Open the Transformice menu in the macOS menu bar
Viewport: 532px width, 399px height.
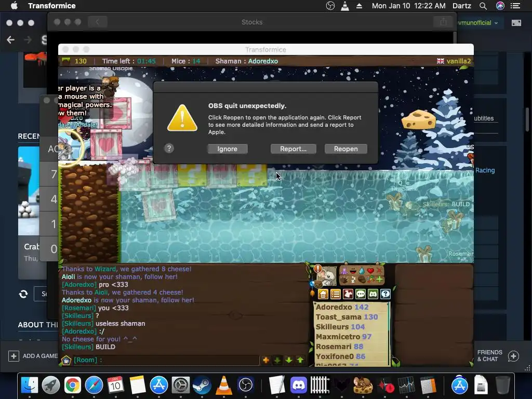pos(52,6)
